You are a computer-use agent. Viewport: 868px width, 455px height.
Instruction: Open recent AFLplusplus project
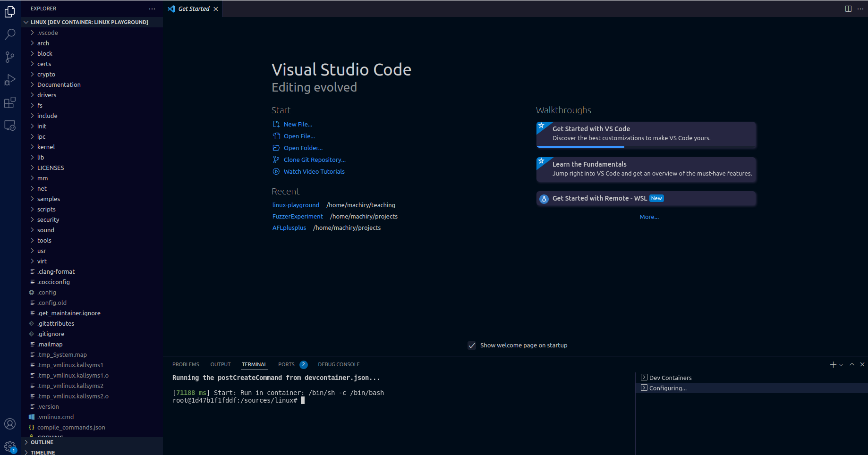tap(289, 227)
